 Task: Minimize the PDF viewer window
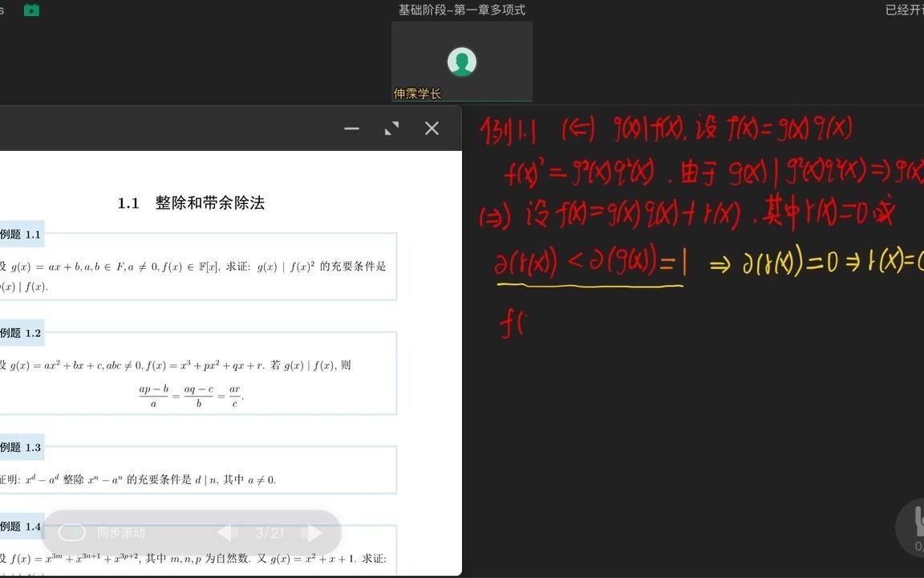click(x=351, y=128)
